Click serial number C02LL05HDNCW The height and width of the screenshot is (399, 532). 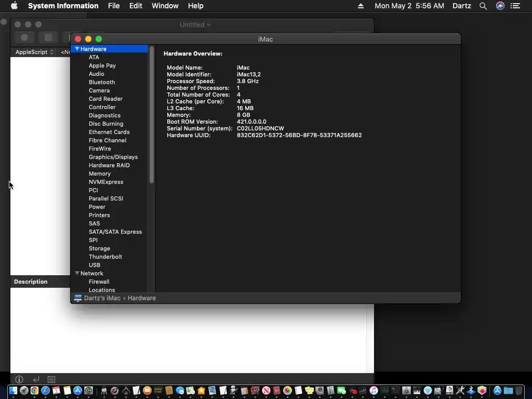260,128
